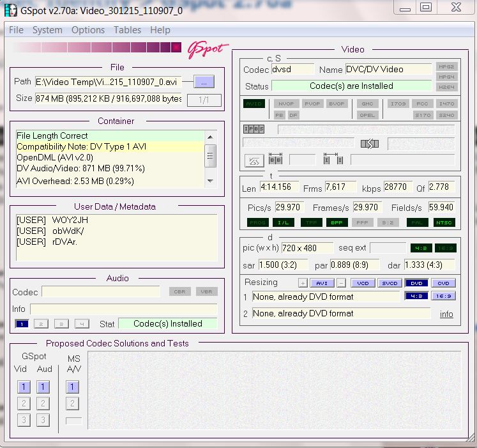Viewport: 477px width, 448px height.
Task: Open the File menu
Action: (16, 30)
